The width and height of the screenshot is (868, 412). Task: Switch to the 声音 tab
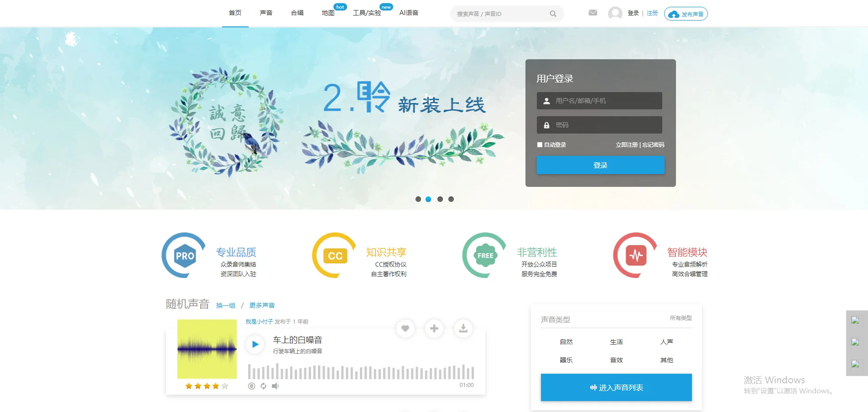pos(266,13)
